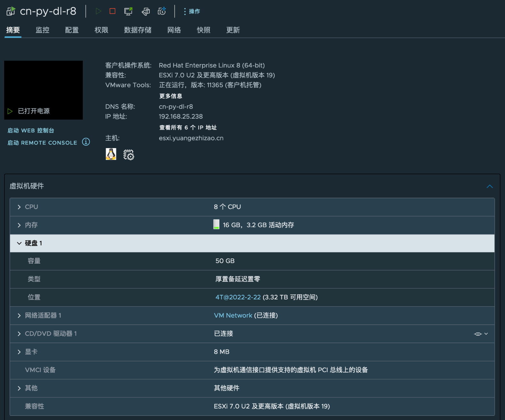Open the 快照 tab
Viewport: 505px width, 420px height.
204,30
